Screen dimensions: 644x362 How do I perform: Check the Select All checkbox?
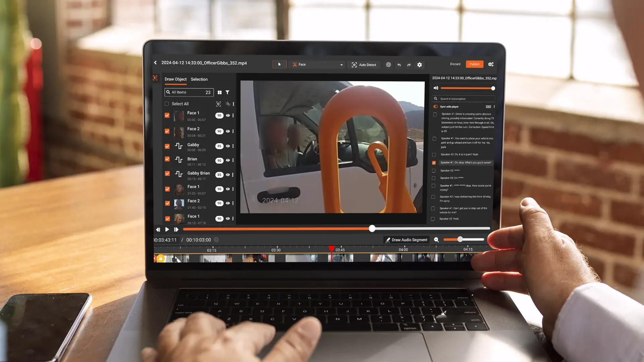pos(167,104)
